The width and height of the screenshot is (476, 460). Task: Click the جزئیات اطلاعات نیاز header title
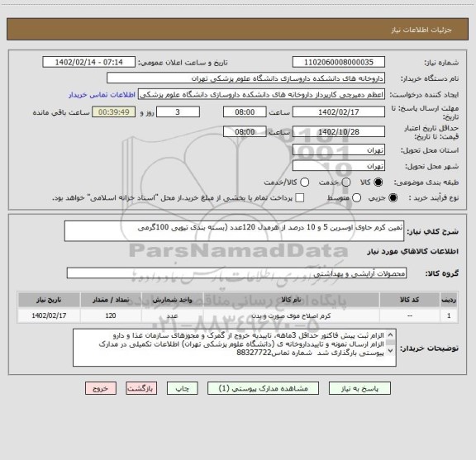pos(421,30)
